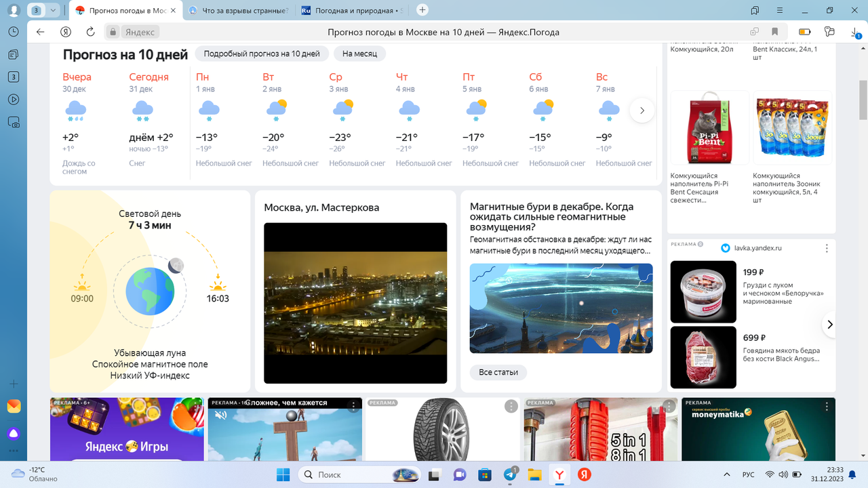Open options dots on wrench tool ad

tap(669, 406)
